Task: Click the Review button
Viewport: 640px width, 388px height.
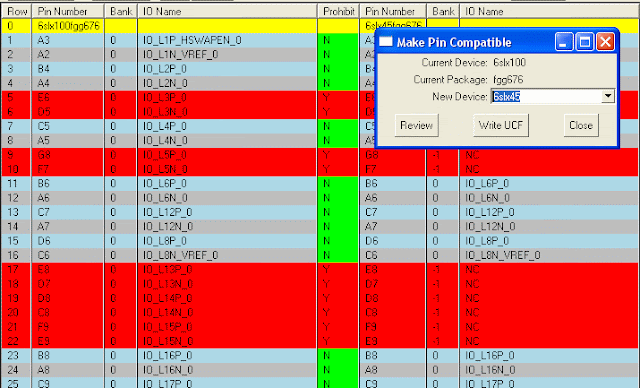Action: pos(416,125)
